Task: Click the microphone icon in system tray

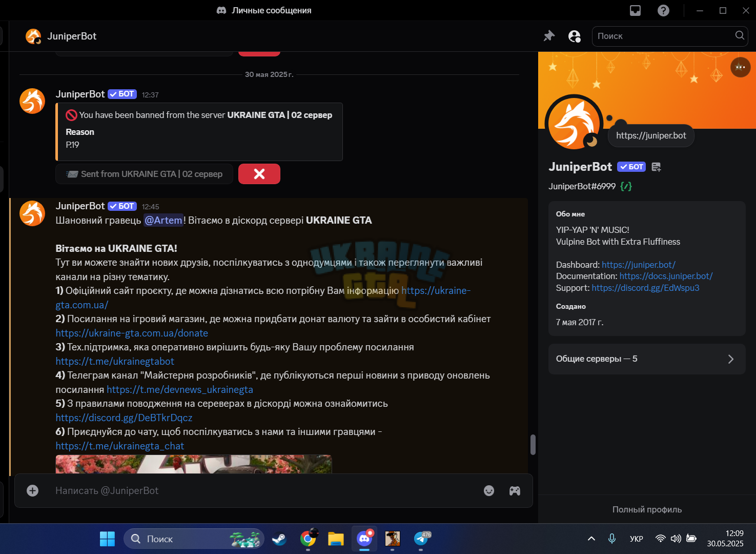Action: [611, 539]
